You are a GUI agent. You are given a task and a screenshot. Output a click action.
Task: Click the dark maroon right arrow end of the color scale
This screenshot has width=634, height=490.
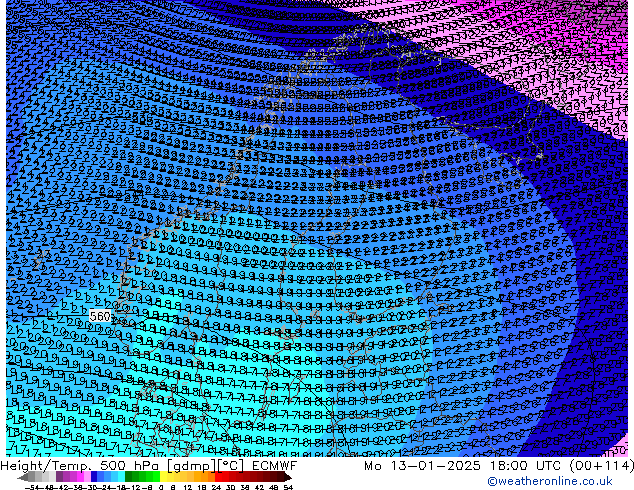[x=287, y=477]
